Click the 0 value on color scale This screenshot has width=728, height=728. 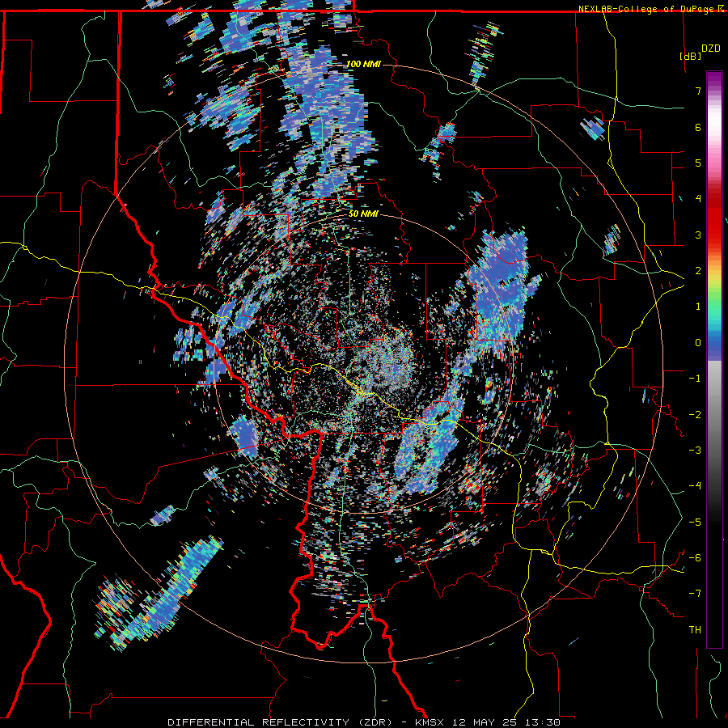(698, 343)
